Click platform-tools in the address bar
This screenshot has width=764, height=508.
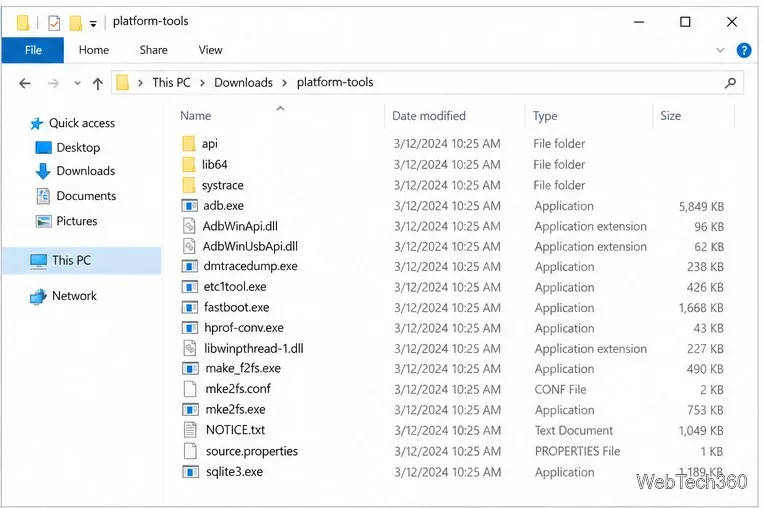click(x=335, y=83)
